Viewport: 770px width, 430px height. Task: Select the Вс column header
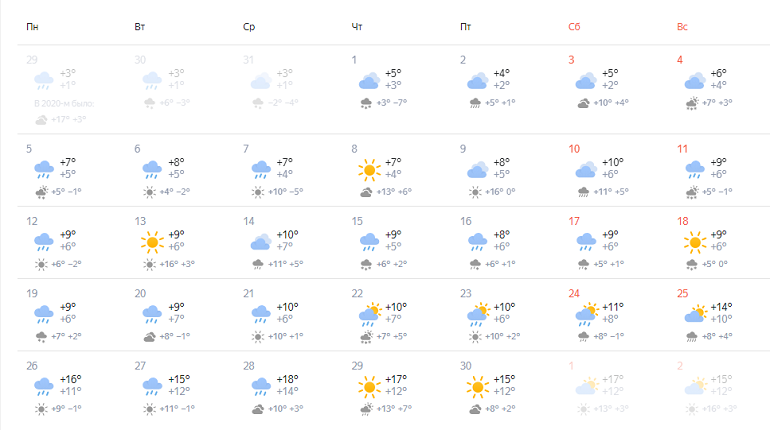click(682, 27)
